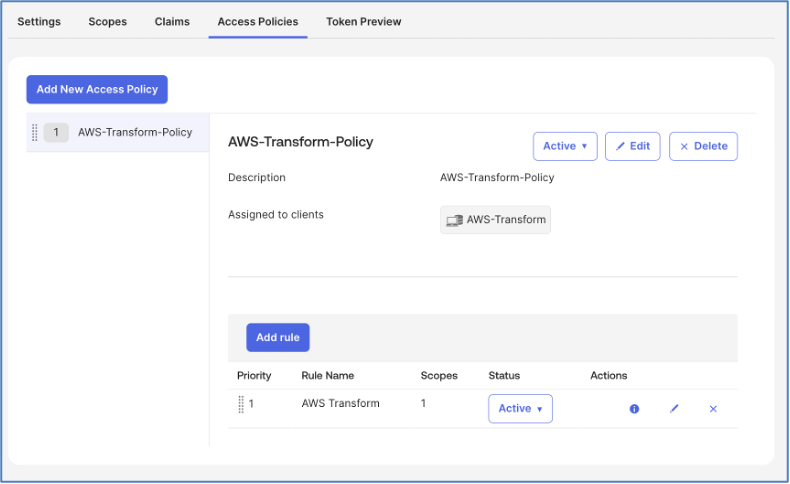Click the AWS-Transform assigned client chip
Screen dimensions: 790x484
[x=496, y=220]
